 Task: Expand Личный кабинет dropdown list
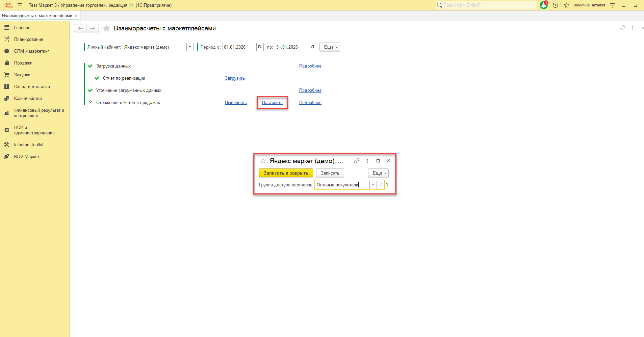pyautogui.click(x=190, y=47)
